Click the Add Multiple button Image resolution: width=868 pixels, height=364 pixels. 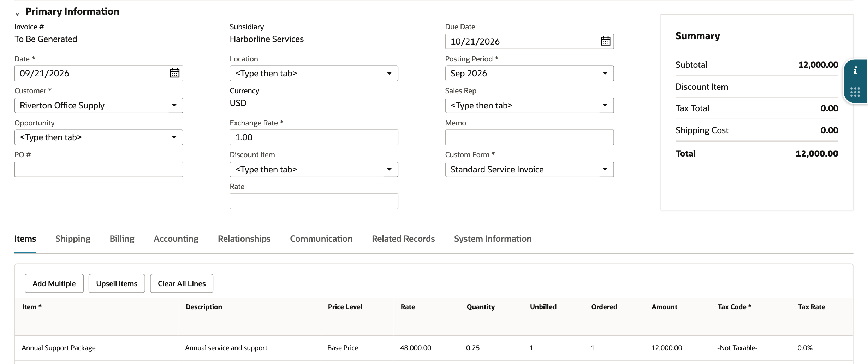coord(54,283)
